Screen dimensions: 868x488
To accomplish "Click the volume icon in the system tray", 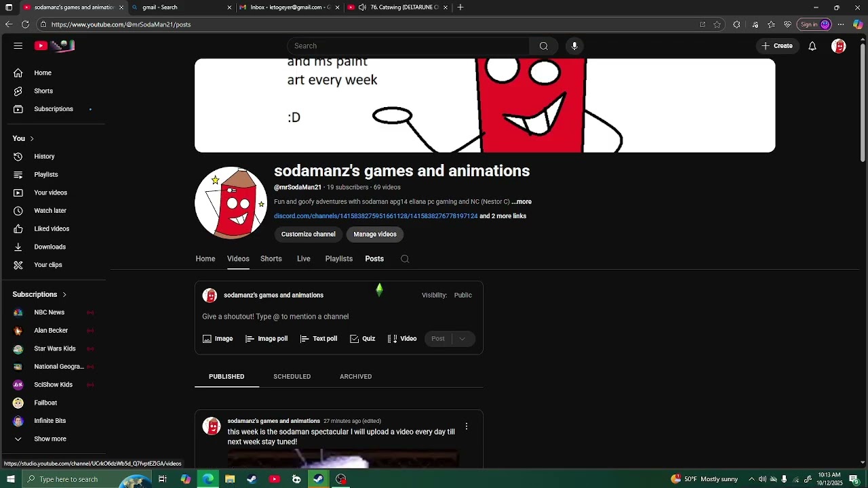I will point(762,479).
